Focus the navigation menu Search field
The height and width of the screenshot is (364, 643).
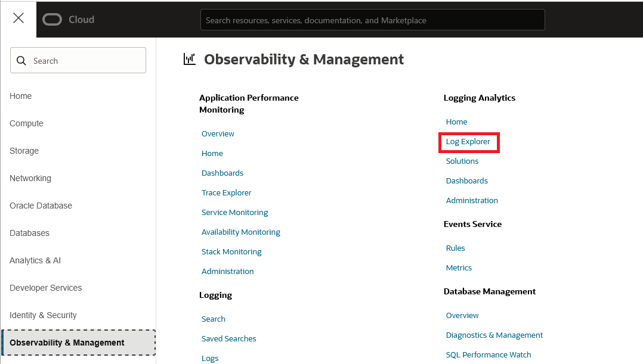[x=78, y=60]
